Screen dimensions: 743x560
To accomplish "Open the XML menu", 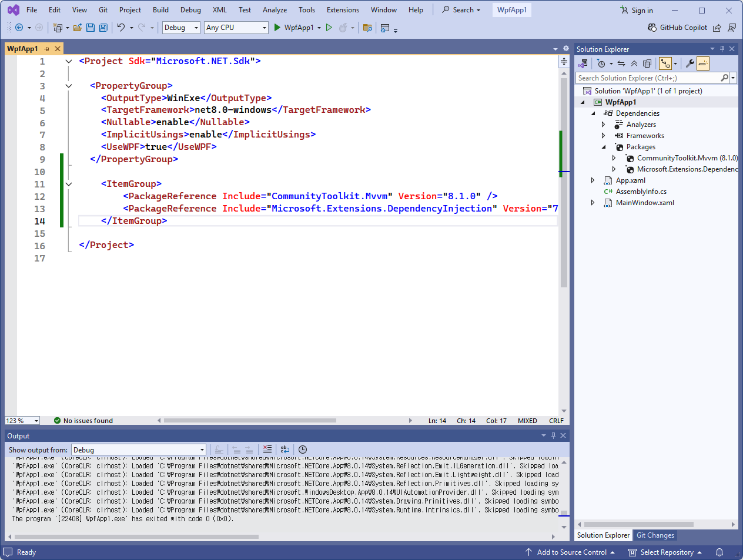I will pyautogui.click(x=220, y=10).
